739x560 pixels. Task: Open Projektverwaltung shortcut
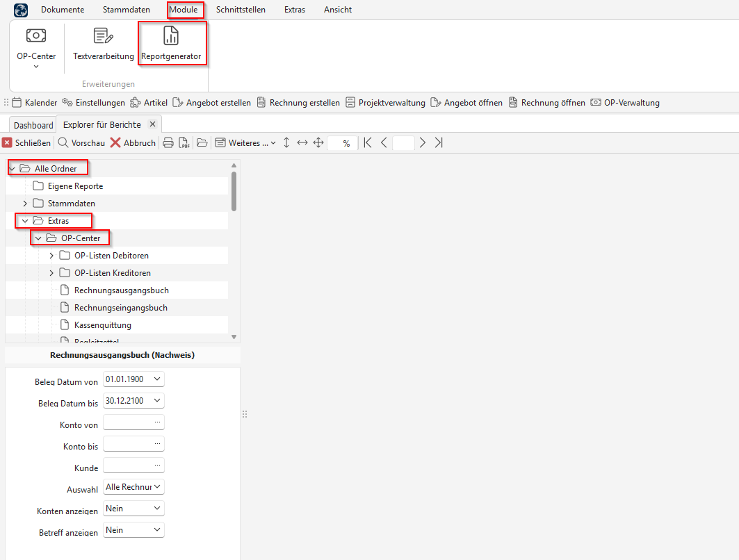click(385, 103)
